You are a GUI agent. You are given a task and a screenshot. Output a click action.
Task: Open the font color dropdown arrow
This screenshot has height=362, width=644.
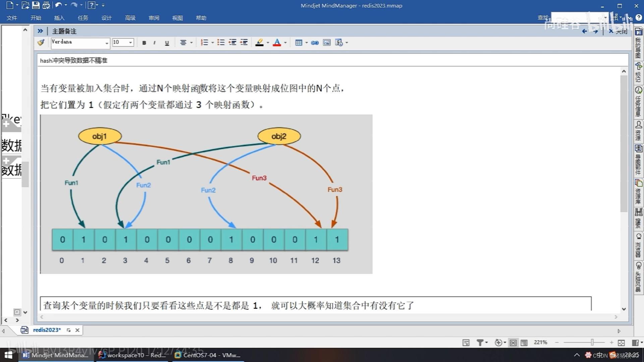point(285,43)
